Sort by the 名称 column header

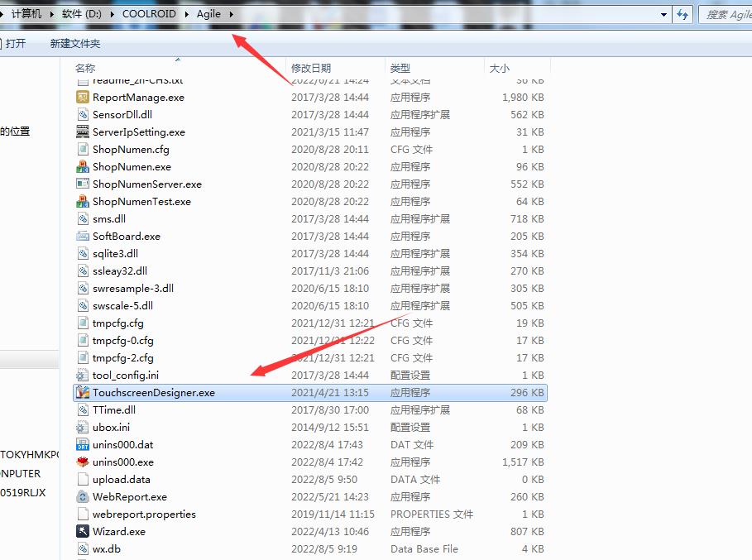pyautogui.click(x=85, y=68)
